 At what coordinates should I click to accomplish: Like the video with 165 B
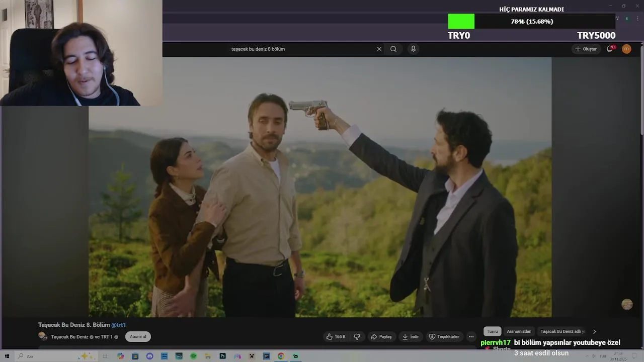point(336,337)
